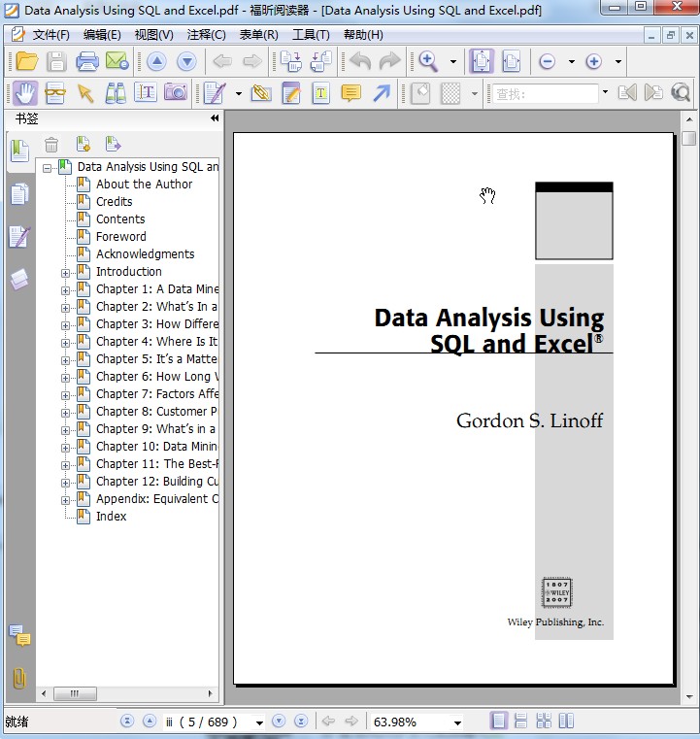Select the Text Selection tool
The height and width of the screenshot is (739, 700).
(146, 92)
